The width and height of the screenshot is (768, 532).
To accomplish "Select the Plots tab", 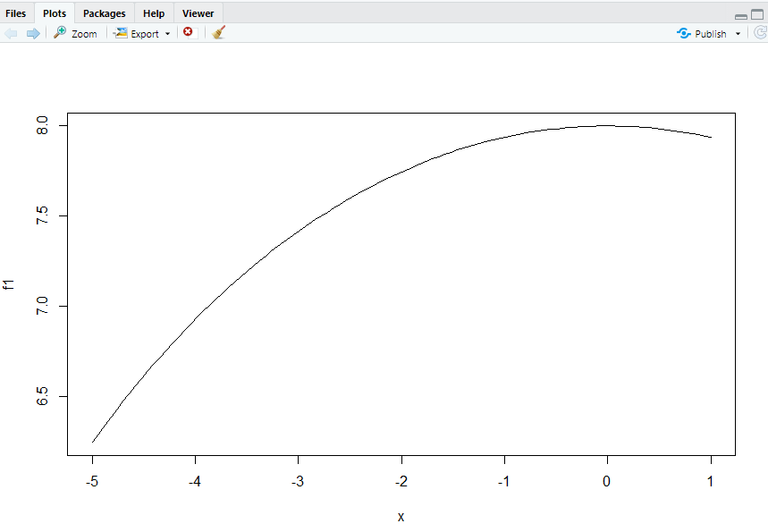I will point(55,13).
